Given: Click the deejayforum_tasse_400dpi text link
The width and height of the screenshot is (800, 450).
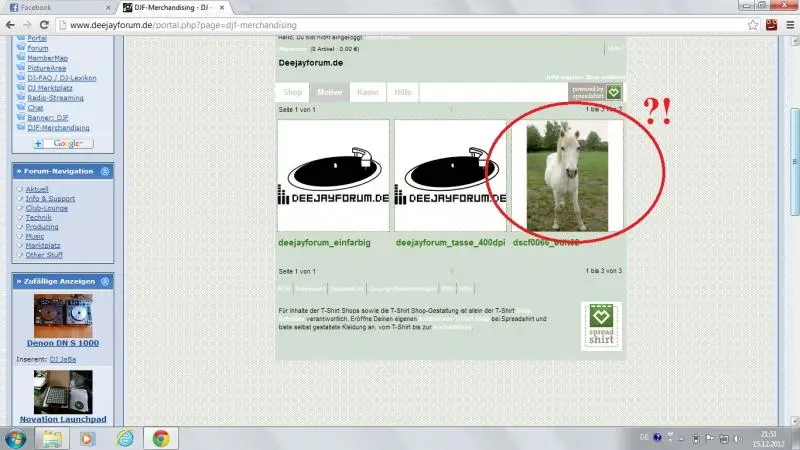Looking at the screenshot, I should pos(451,243).
